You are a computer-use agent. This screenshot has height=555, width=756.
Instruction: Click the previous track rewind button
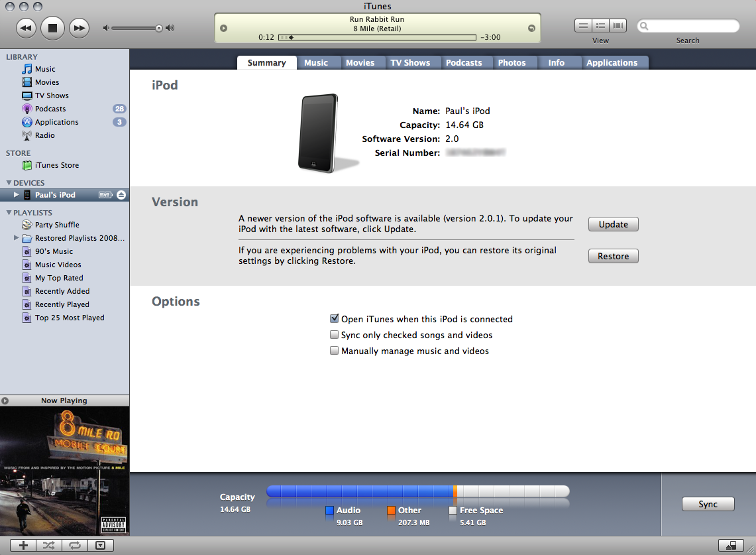(26, 28)
